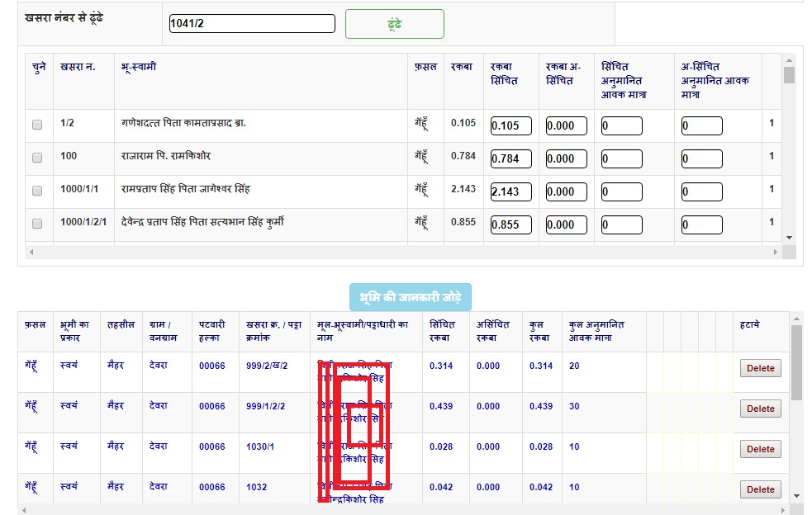
Task: Edit irrigated area field showing 0.105
Action: tap(510, 125)
